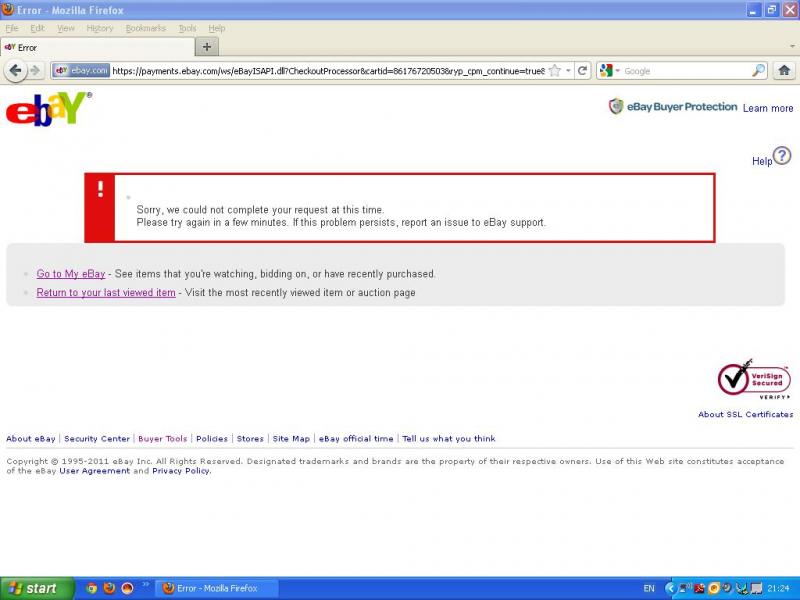Open the Security Center footer link
The width and height of the screenshot is (800, 600).
click(x=97, y=439)
